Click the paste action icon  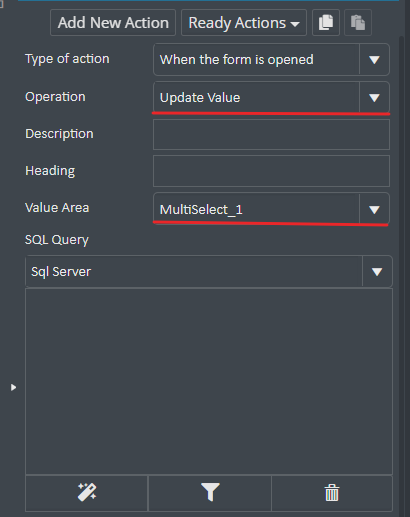[x=358, y=23]
